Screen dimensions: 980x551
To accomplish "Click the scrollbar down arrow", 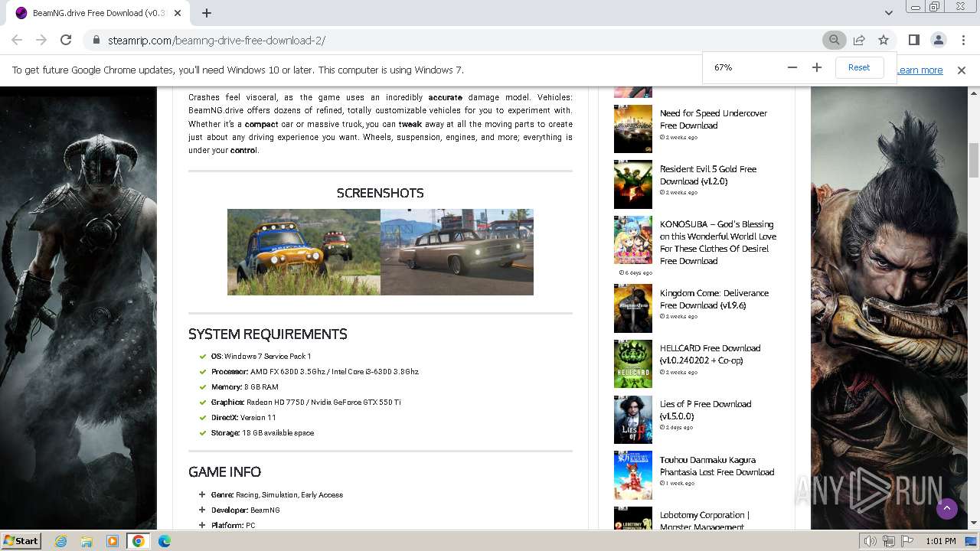I will pos(974,523).
